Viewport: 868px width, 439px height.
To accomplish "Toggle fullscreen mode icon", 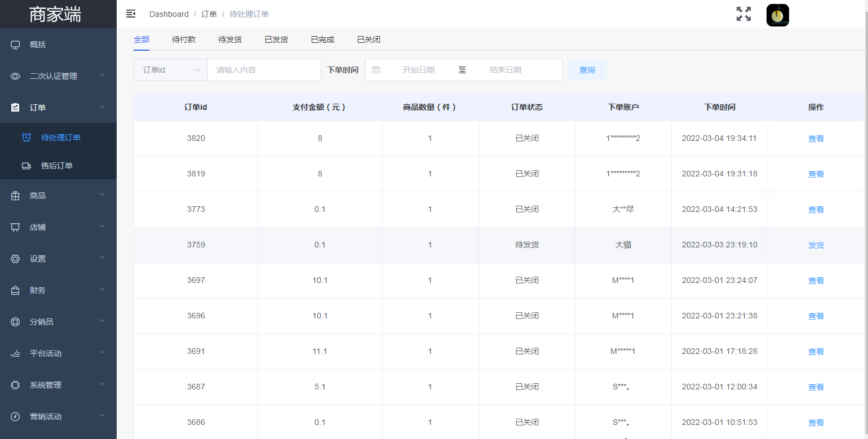I will point(743,14).
